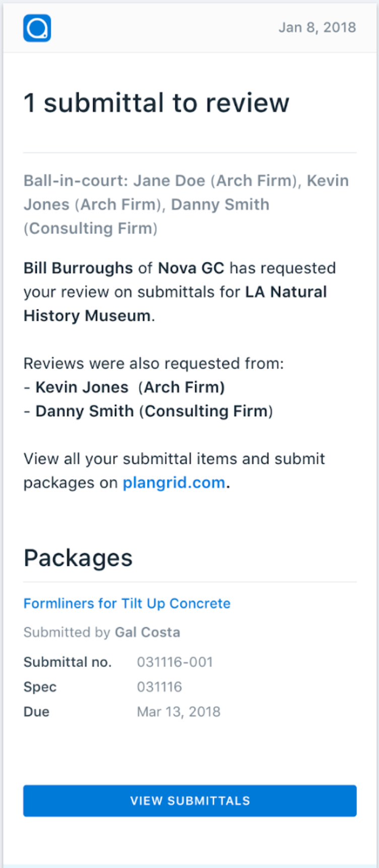Click the Jan 8, 2018 date
This screenshot has height=868, width=379.
click(318, 27)
